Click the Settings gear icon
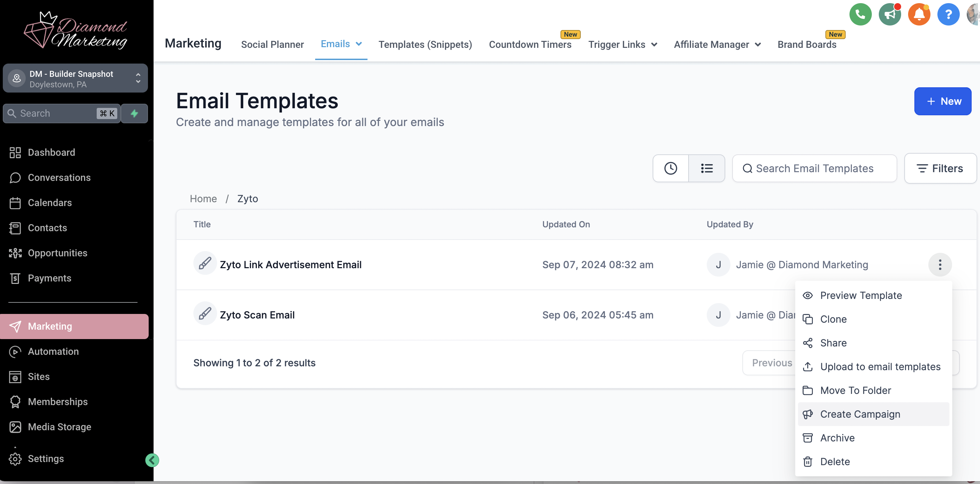The image size is (980, 484). pos(15,459)
